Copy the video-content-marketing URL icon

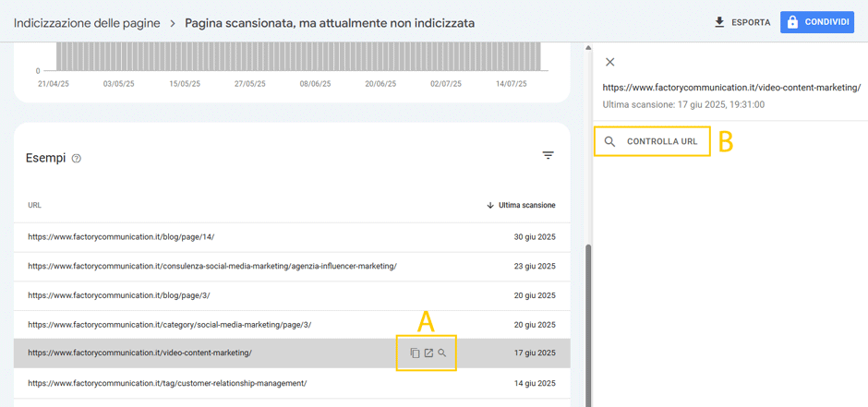pos(415,353)
